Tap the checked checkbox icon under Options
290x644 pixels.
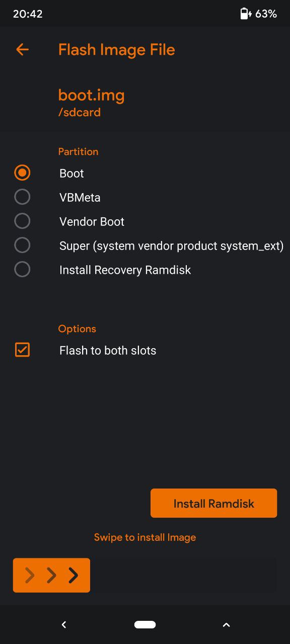22,350
